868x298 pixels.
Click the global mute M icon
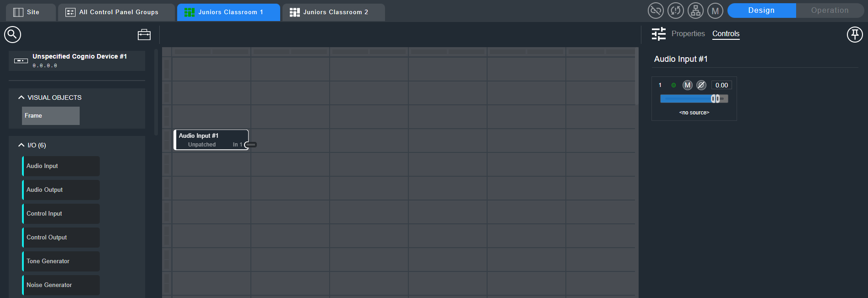tap(715, 11)
